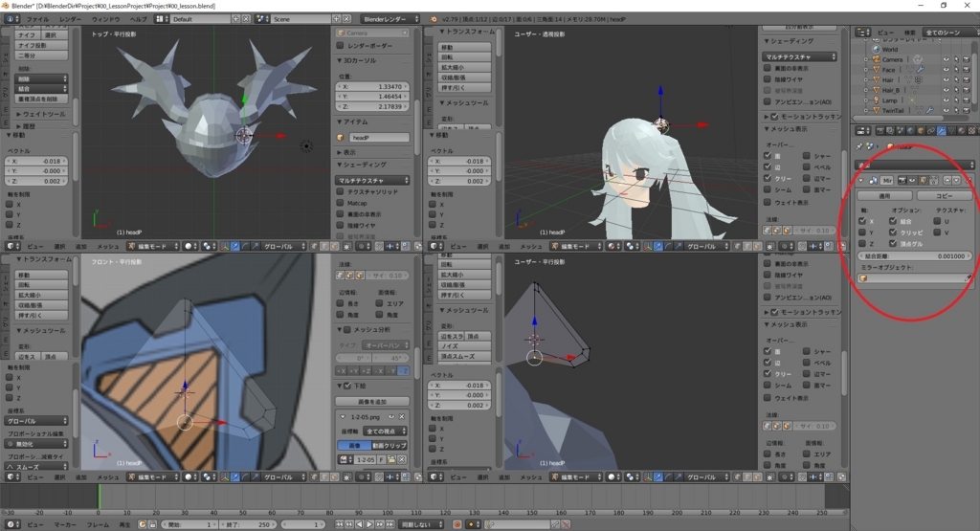Click the コピー copy modifier button
This screenshot has height=531, width=980.
pos(945,195)
